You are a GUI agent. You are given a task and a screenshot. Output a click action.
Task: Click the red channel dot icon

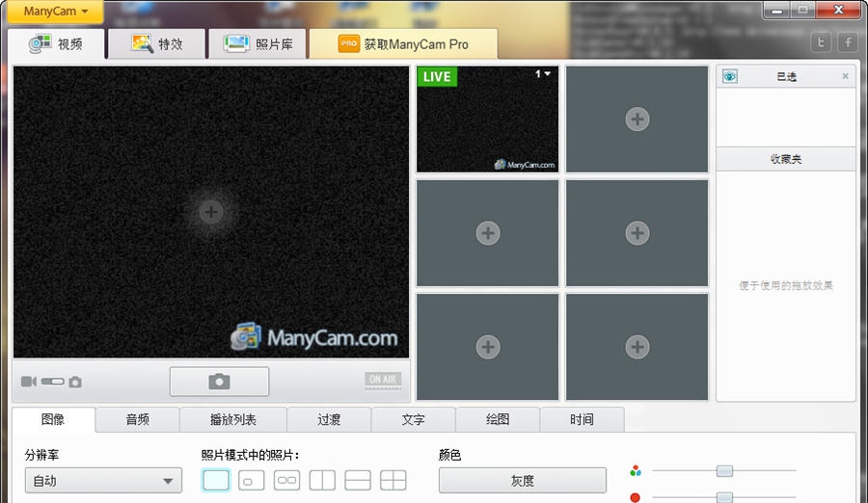pyautogui.click(x=635, y=497)
